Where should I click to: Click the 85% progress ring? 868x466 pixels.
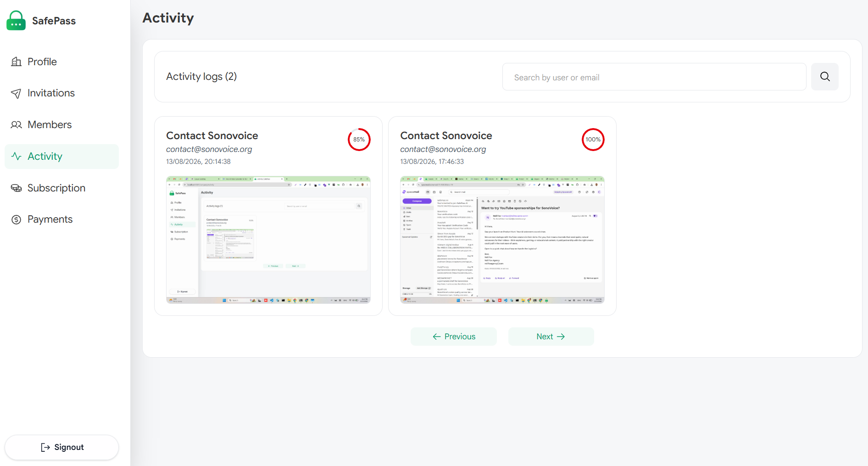point(359,140)
